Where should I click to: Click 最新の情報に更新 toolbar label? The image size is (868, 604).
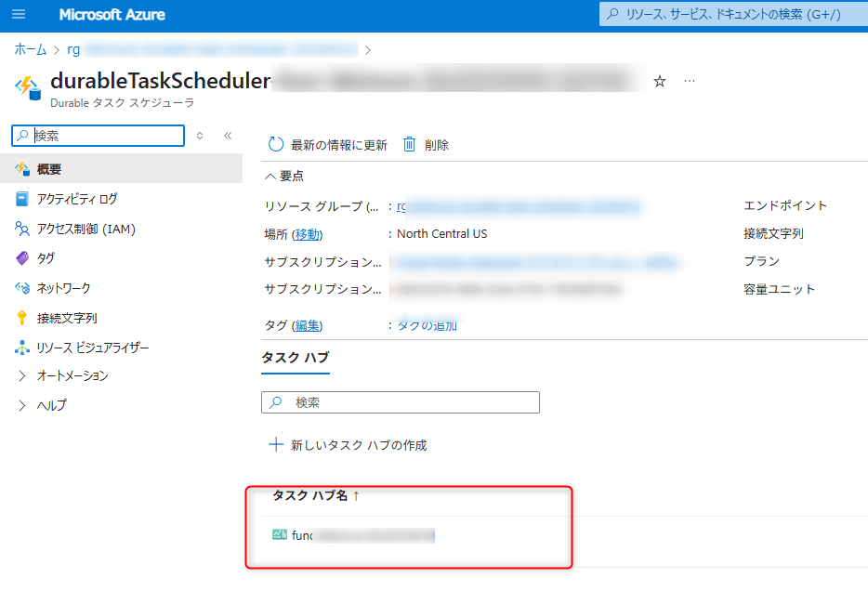(x=339, y=145)
